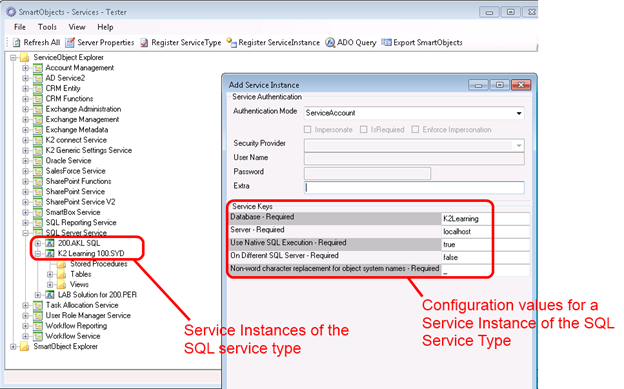Select the Stored Procedures folder icon
Viewport: 624px width, 389px height.
pyautogui.click(x=61, y=264)
